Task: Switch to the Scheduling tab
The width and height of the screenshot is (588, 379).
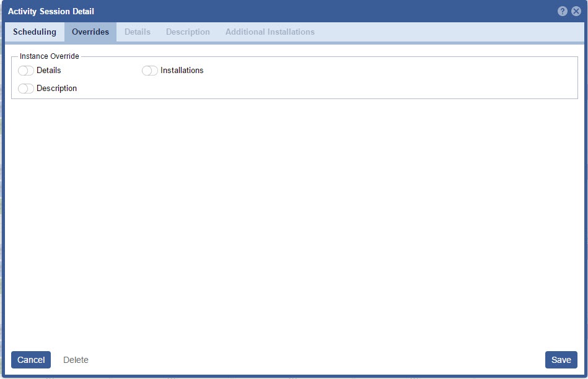Action: 35,32
